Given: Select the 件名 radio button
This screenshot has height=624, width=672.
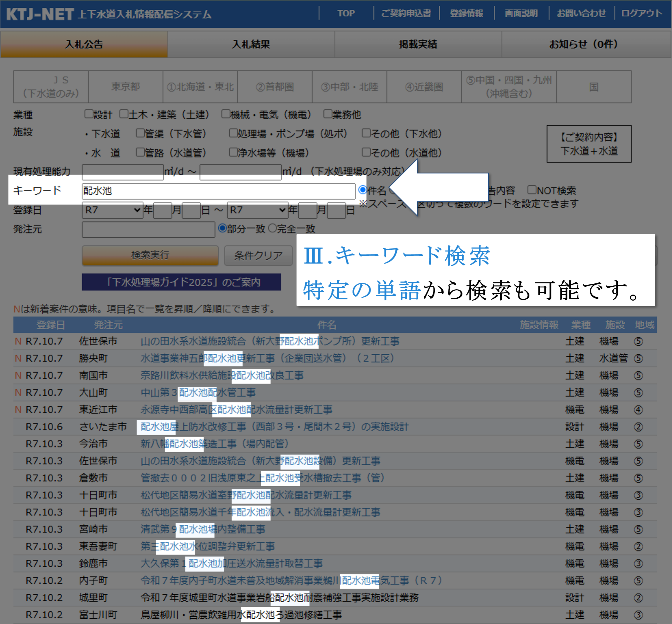Looking at the screenshot, I should click(362, 190).
